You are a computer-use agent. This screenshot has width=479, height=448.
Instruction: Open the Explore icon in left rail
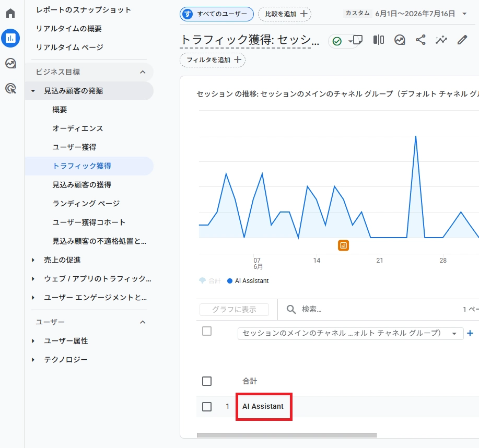click(x=10, y=63)
